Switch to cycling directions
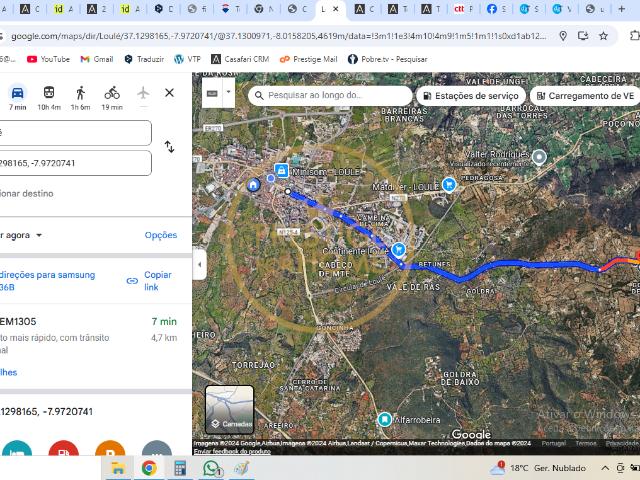Viewport: 640px width, 480px height. (112, 93)
